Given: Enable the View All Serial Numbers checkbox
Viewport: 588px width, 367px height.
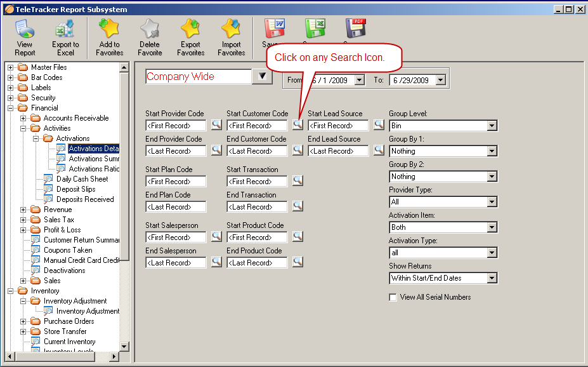Looking at the screenshot, I should coord(393,297).
